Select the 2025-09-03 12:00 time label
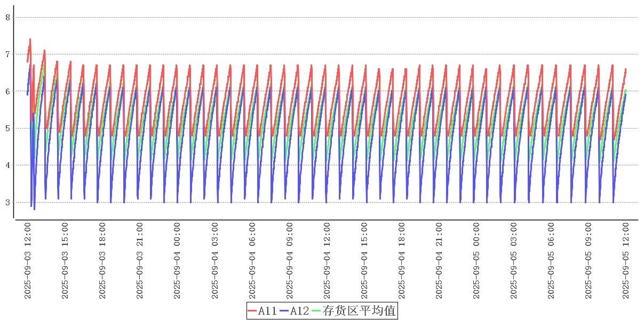The image size is (644, 320). tap(28, 261)
